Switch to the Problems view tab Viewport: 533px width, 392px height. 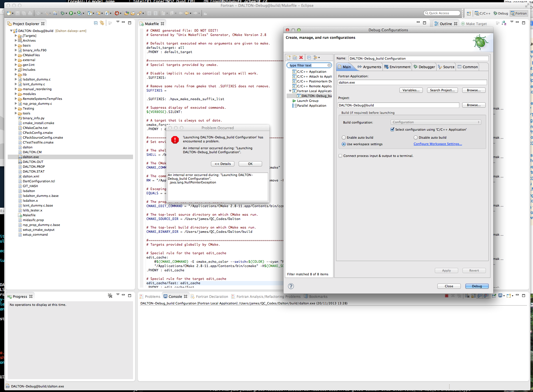coord(150,296)
